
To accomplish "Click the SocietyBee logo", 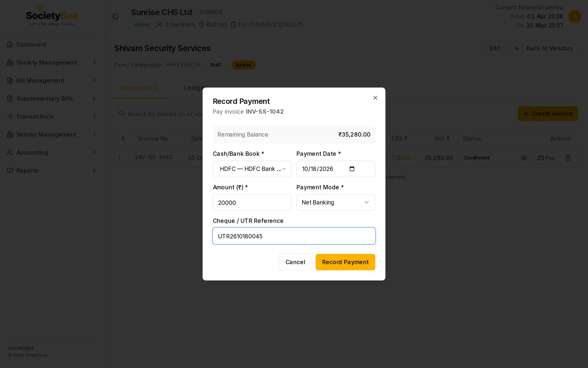I will tap(52, 16).
